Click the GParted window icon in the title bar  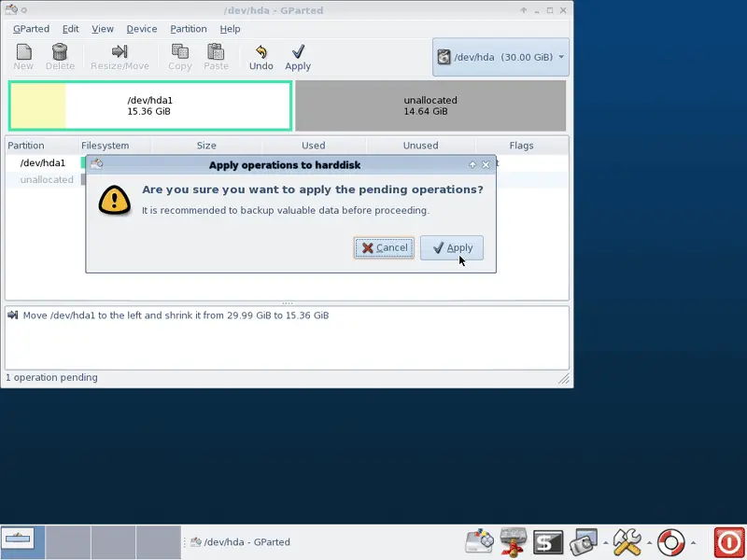click(11, 9)
